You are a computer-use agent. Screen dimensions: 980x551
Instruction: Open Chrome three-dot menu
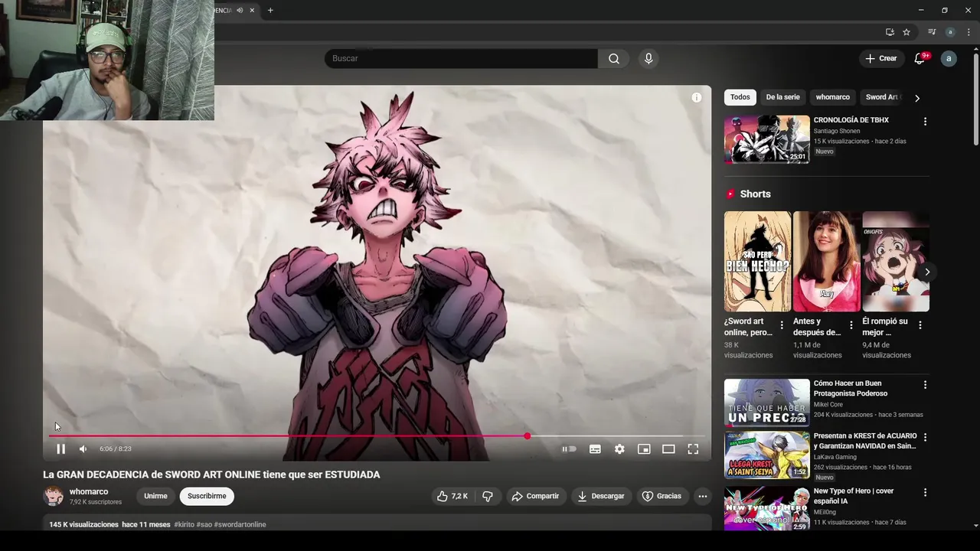969,32
